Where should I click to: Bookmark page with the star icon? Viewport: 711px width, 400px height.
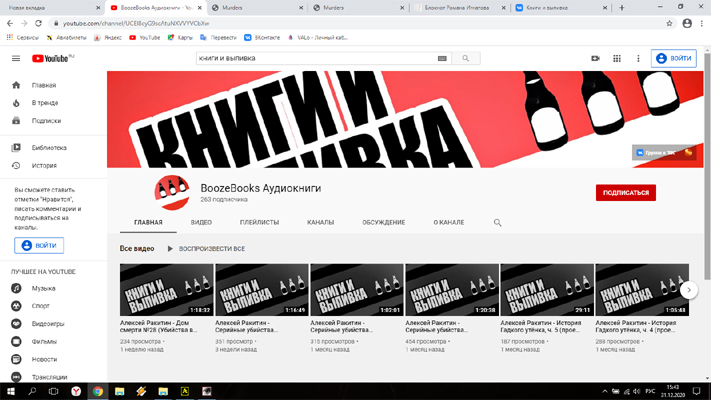tap(669, 23)
